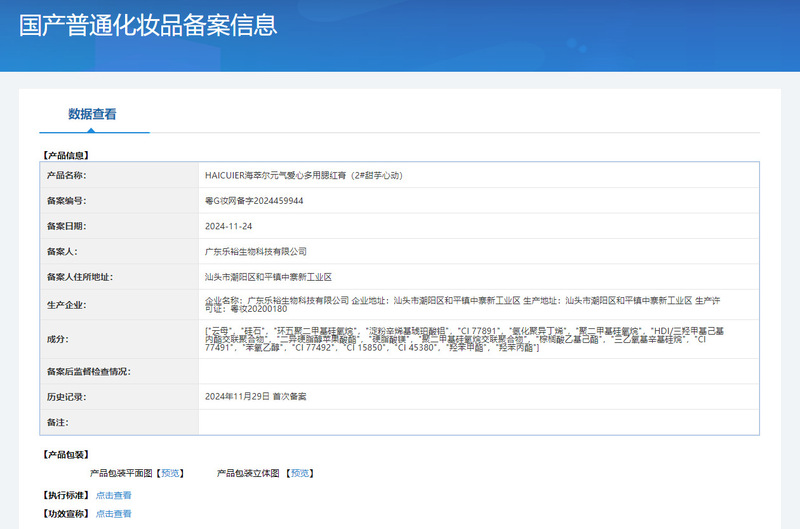
Task: Select filing date 2024-11-24
Action: tap(229, 226)
